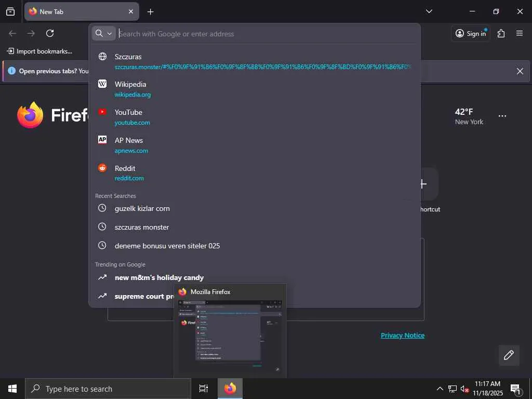Screen dimensions: 532x399
Task: Open the Windows Start menu
Action: coord(12,389)
